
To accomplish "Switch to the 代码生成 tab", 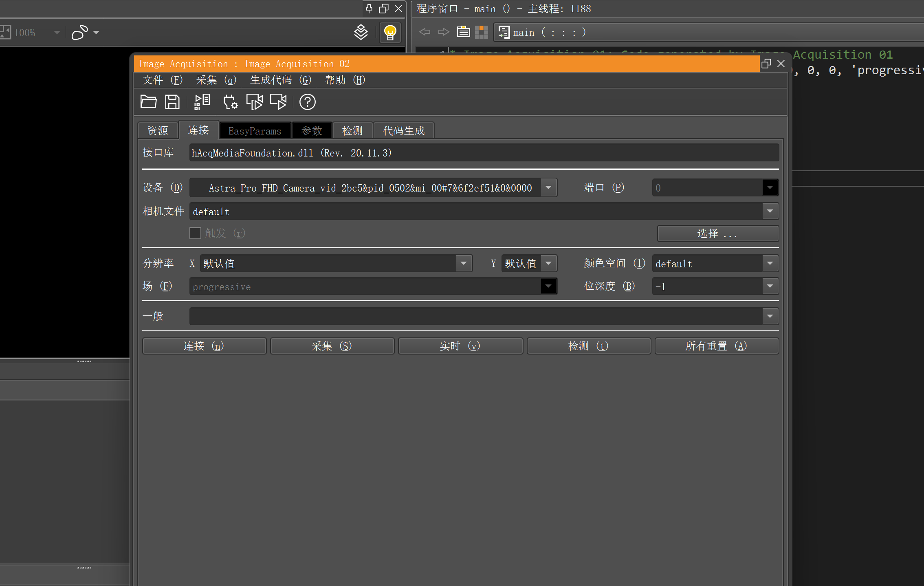I will (404, 131).
